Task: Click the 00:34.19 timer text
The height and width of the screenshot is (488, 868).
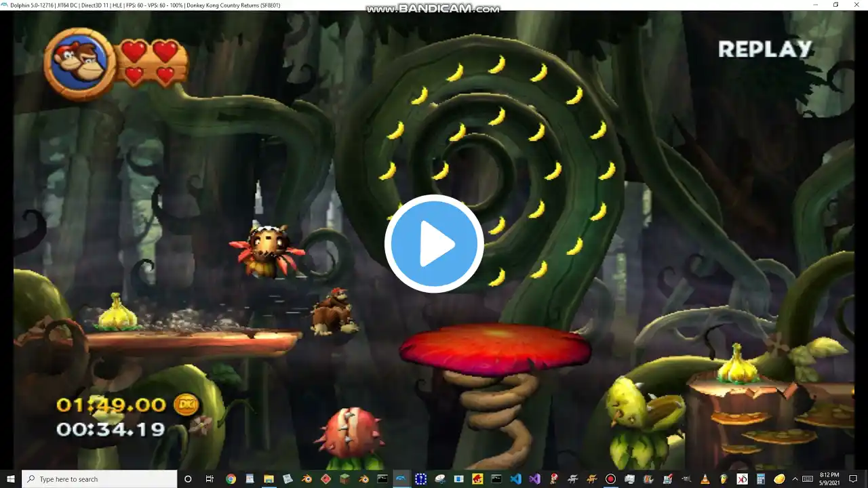Action: click(111, 429)
